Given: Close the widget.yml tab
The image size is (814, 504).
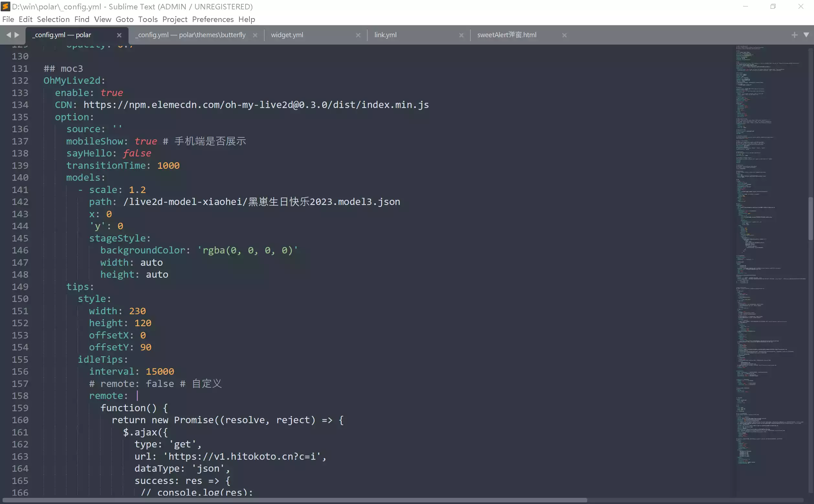Looking at the screenshot, I should tap(358, 35).
